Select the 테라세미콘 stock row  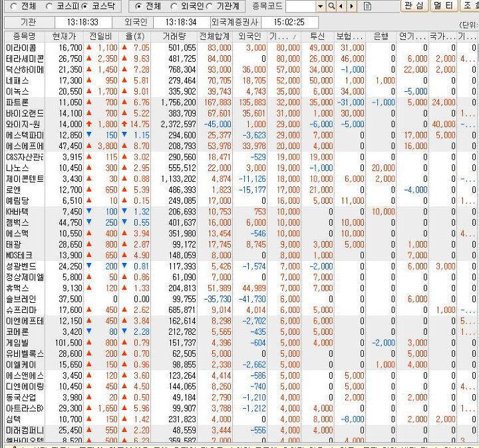point(241,59)
